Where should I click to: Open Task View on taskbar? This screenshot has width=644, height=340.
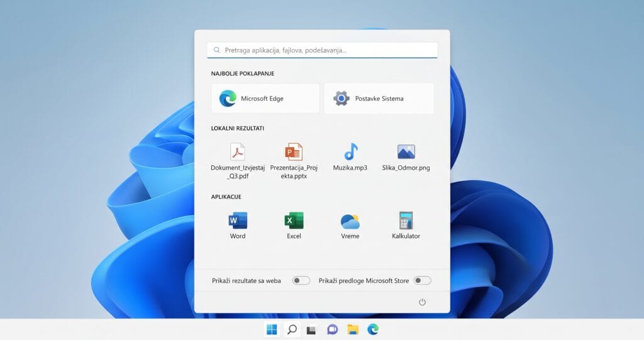coord(311,330)
